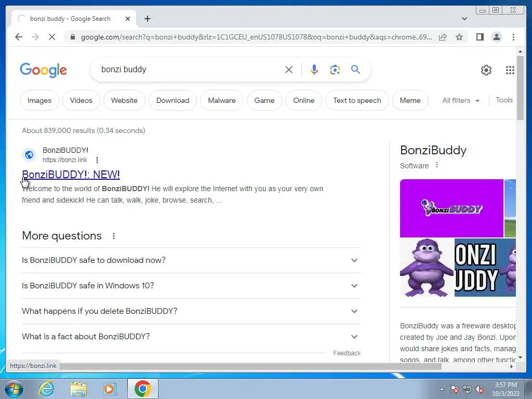Open the Chrome side panel

[480, 37]
